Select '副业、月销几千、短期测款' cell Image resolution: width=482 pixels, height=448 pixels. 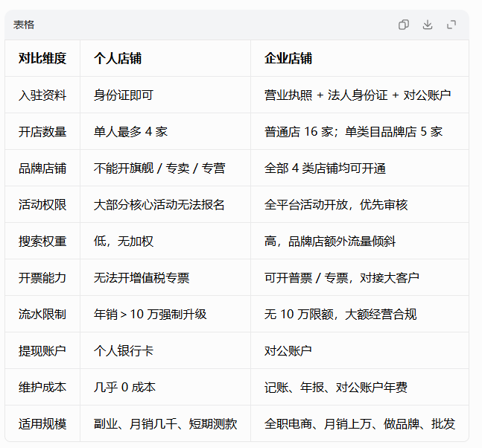click(x=165, y=424)
